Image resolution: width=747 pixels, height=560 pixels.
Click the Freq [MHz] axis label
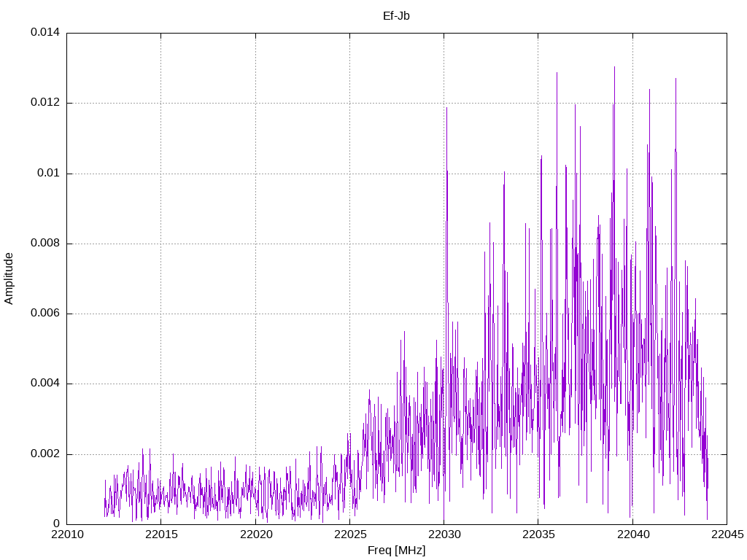[396, 551]
